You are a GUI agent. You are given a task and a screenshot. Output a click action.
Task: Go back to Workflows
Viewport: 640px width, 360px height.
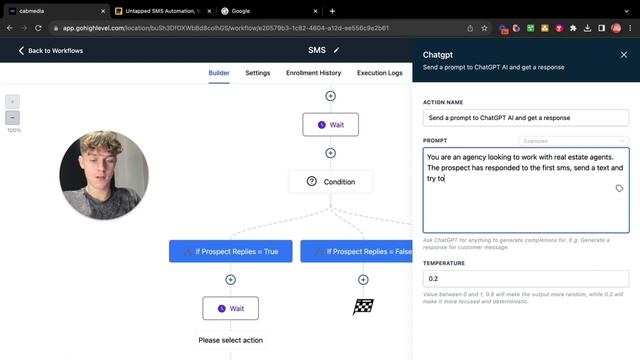51,51
